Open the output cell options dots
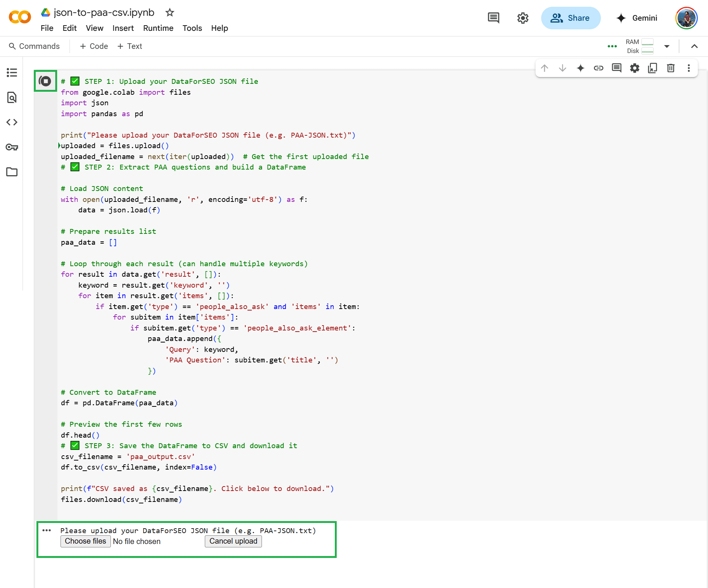Screen dimensions: 708x588 [x=47, y=530]
